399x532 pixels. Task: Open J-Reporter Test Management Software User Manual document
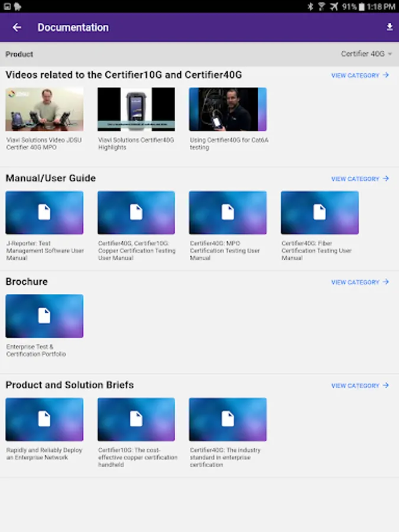pos(44,213)
